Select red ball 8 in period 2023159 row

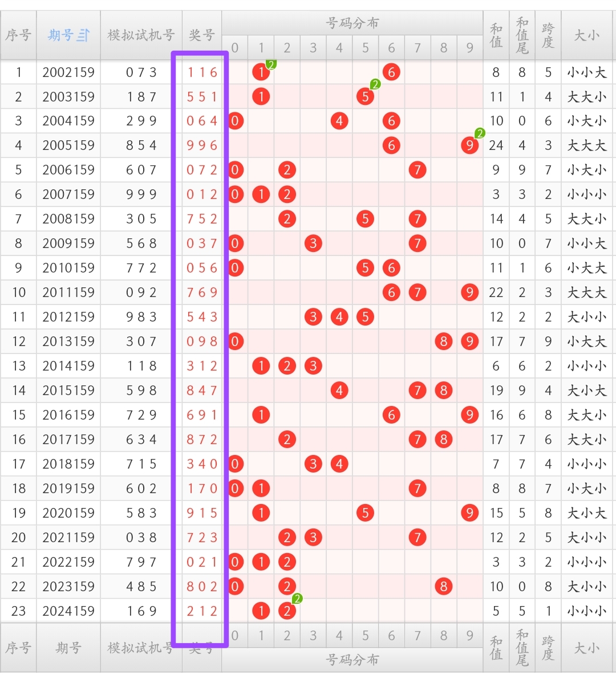(x=444, y=586)
